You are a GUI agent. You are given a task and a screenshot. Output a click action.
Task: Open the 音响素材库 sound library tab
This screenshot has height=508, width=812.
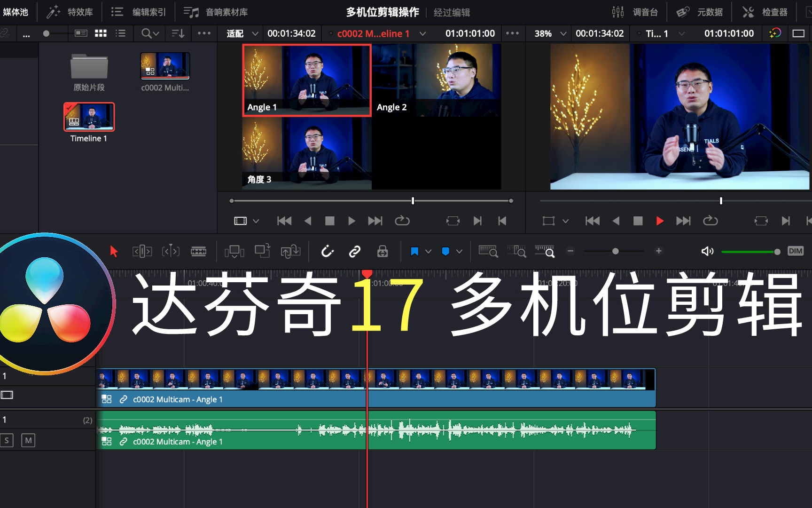pyautogui.click(x=216, y=12)
